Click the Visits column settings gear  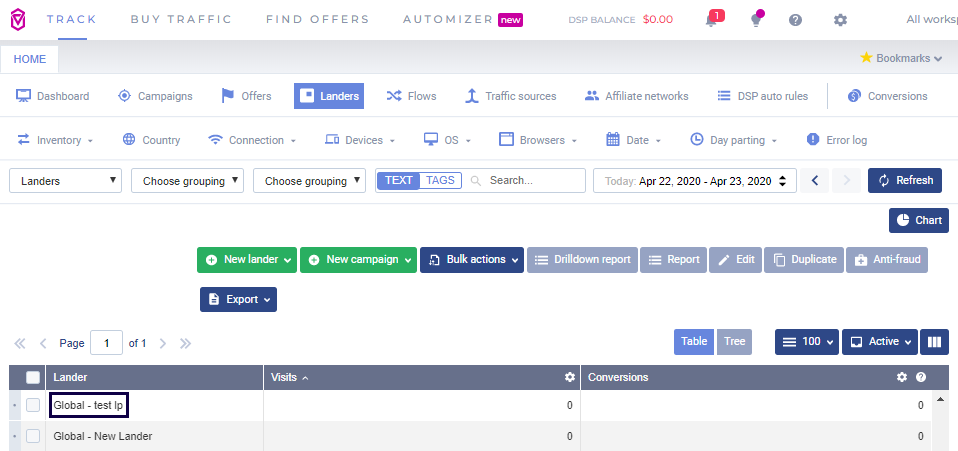[570, 378]
